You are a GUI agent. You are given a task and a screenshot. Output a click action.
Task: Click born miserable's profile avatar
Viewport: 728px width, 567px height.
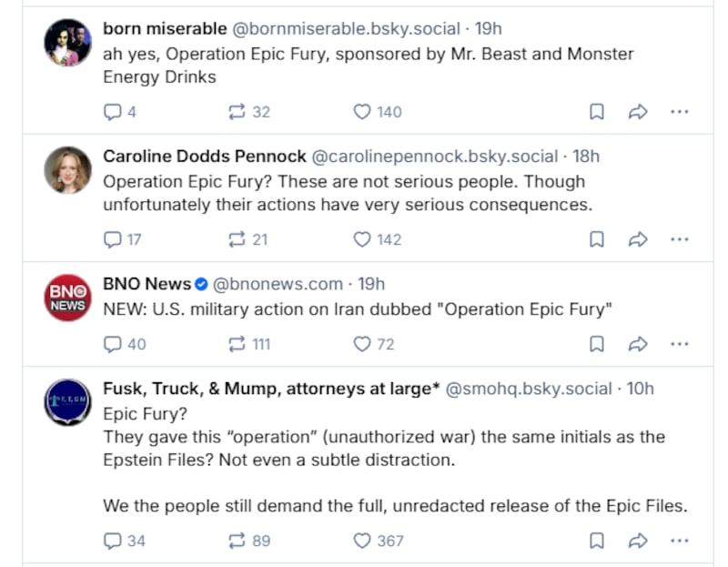tap(68, 42)
